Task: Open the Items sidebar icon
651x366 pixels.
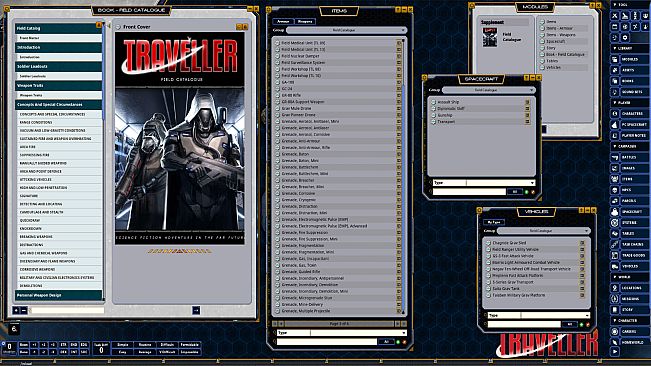Action: (x=615, y=179)
